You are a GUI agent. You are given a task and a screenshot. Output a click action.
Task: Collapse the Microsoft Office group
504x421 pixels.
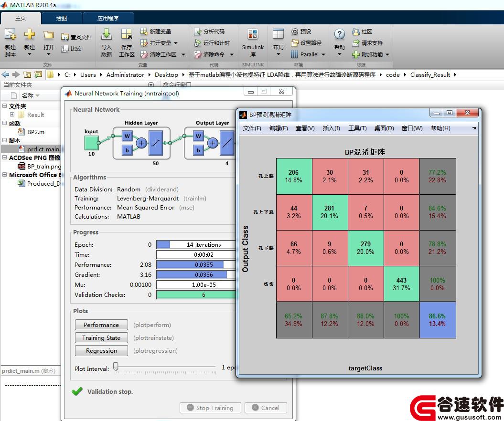click(x=4, y=175)
